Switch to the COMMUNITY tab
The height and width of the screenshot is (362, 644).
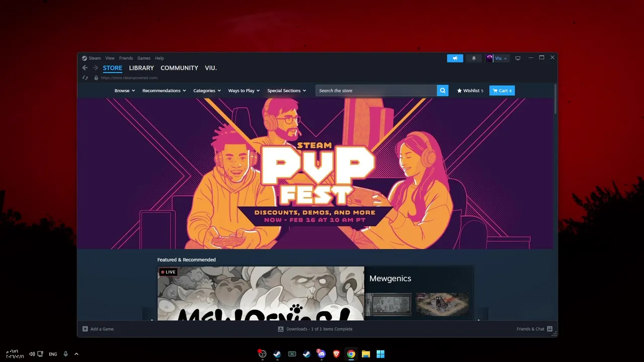[179, 68]
